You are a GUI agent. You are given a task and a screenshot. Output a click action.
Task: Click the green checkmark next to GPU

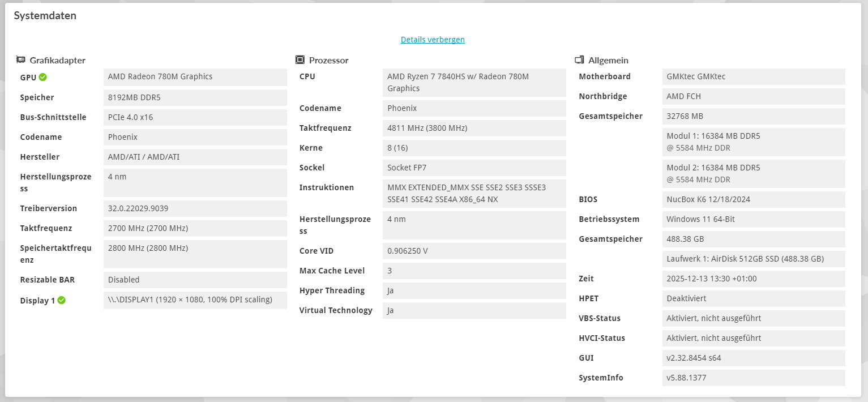[43, 77]
